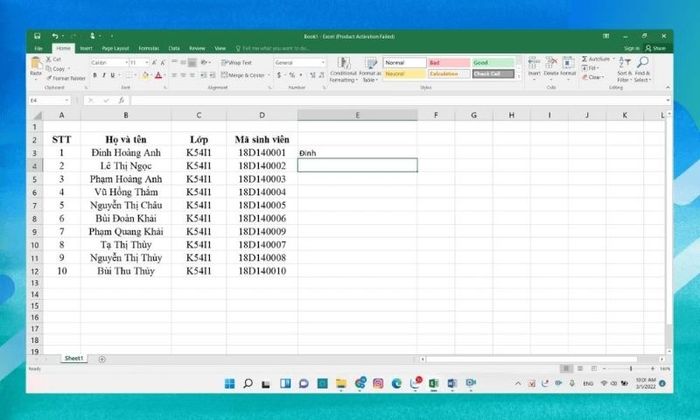Open Find & Select magnifier
Viewport: 700px width, 420px height.
click(643, 70)
